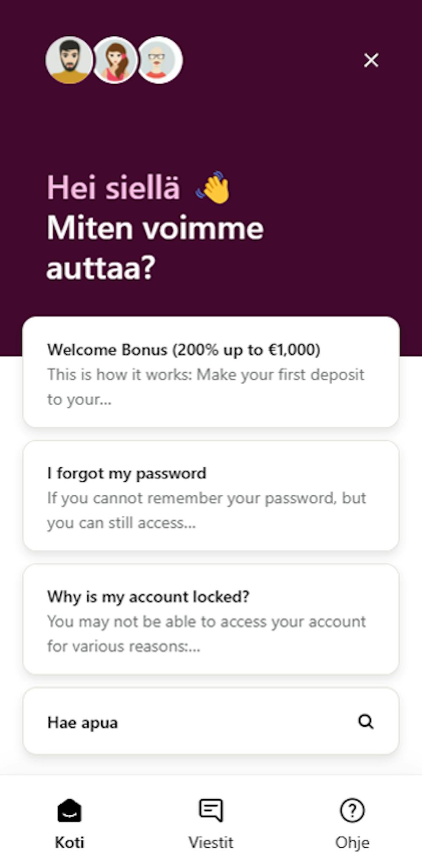The image size is (422, 868).
Task: Open the Welcome Bonus article card
Action: tap(211, 372)
